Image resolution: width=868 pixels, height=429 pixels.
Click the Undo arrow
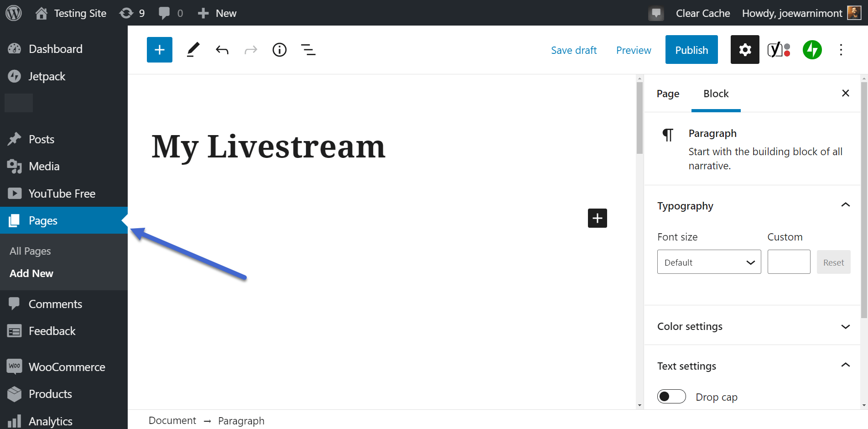pos(222,50)
